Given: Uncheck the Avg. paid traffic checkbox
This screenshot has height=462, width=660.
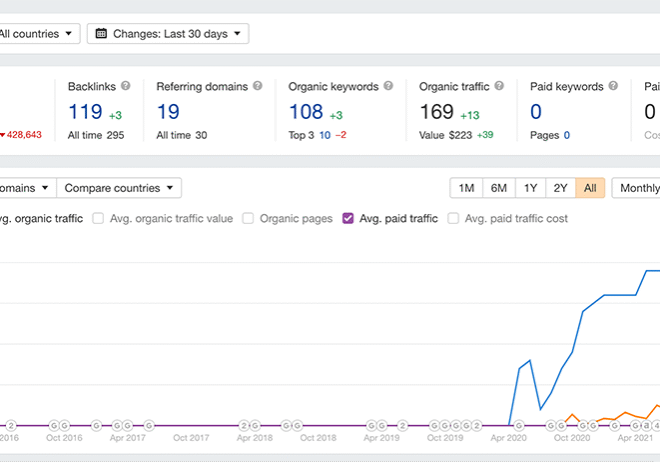Looking at the screenshot, I should (349, 218).
